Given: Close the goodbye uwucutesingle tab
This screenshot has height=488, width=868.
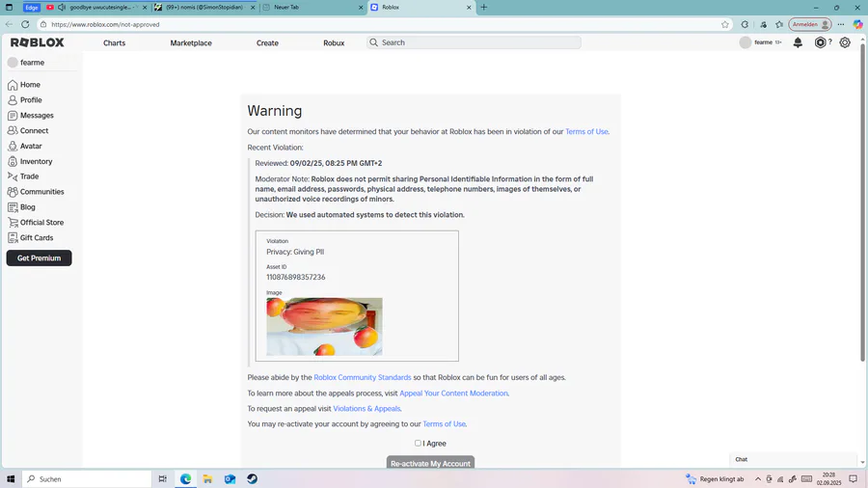Looking at the screenshot, I should pos(145,8).
